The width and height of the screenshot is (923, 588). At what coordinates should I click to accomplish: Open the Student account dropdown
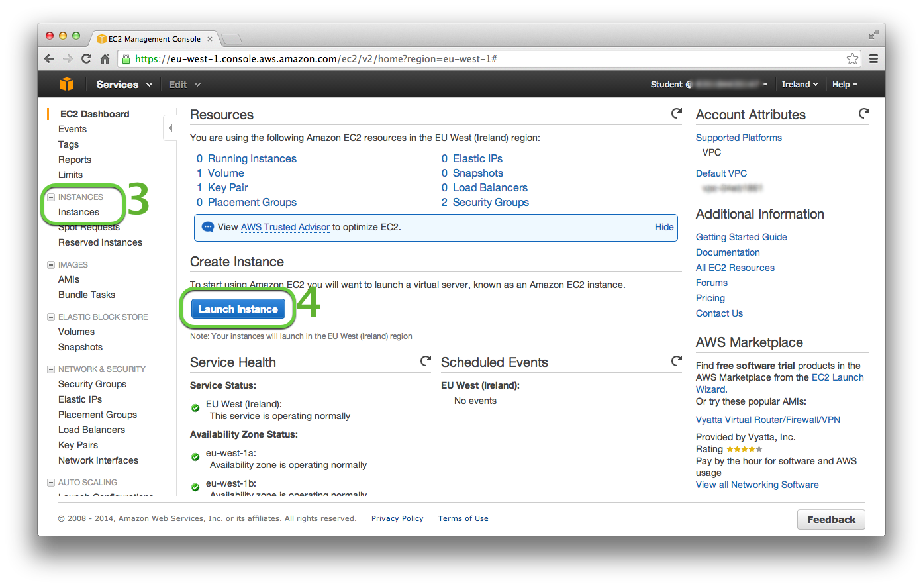click(x=708, y=85)
